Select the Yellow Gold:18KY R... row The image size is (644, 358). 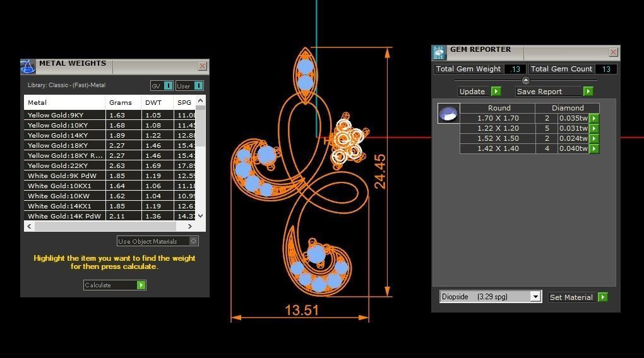110,155
